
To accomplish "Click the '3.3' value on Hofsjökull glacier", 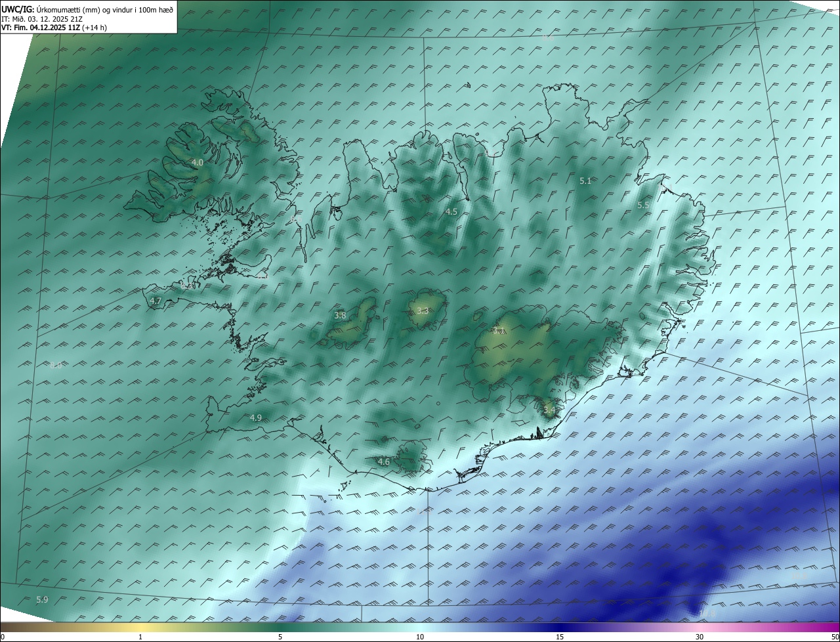I will tap(423, 311).
